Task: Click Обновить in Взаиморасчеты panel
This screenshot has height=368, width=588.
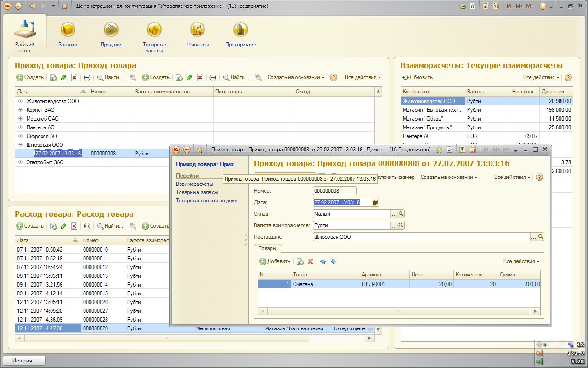Action: [418, 77]
